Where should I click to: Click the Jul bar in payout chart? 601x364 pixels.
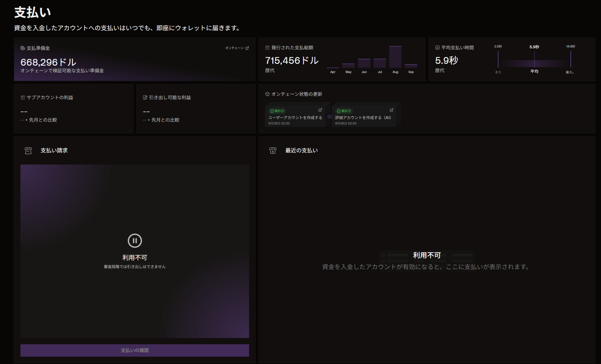(380, 63)
